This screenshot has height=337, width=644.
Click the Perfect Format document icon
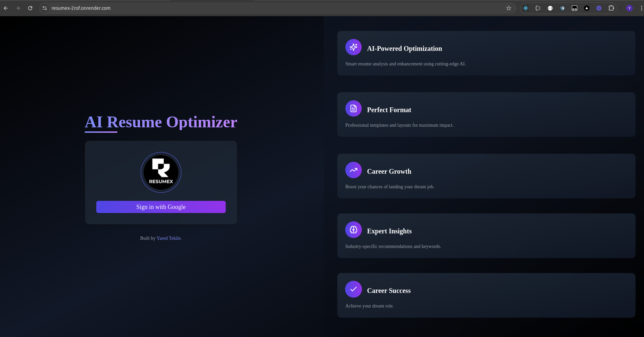(x=354, y=108)
